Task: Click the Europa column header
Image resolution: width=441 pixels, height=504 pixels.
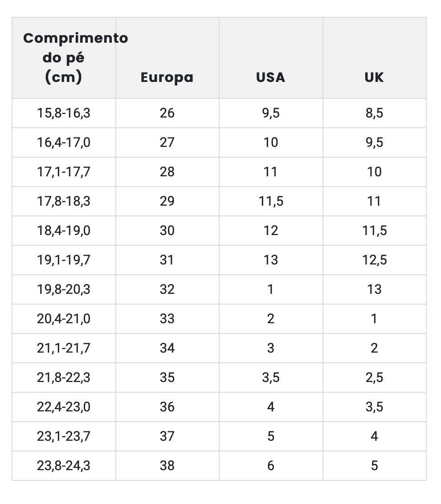Action: (167, 77)
